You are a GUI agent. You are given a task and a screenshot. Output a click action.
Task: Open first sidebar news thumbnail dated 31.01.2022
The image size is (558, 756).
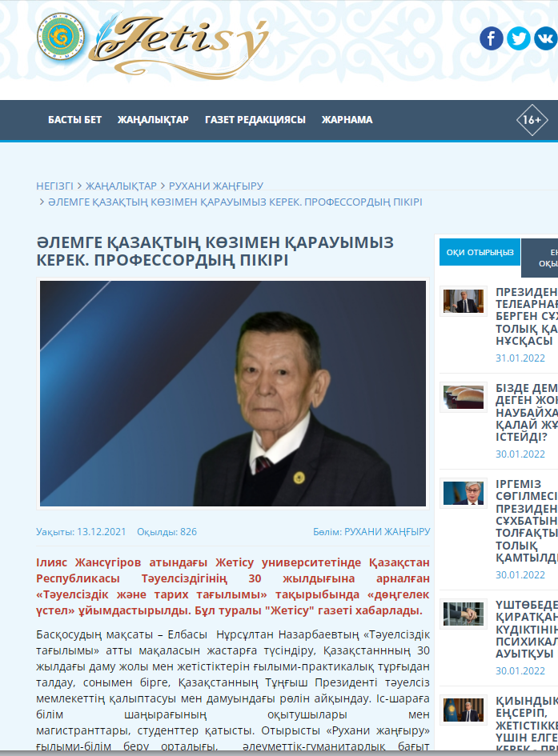coord(464,301)
